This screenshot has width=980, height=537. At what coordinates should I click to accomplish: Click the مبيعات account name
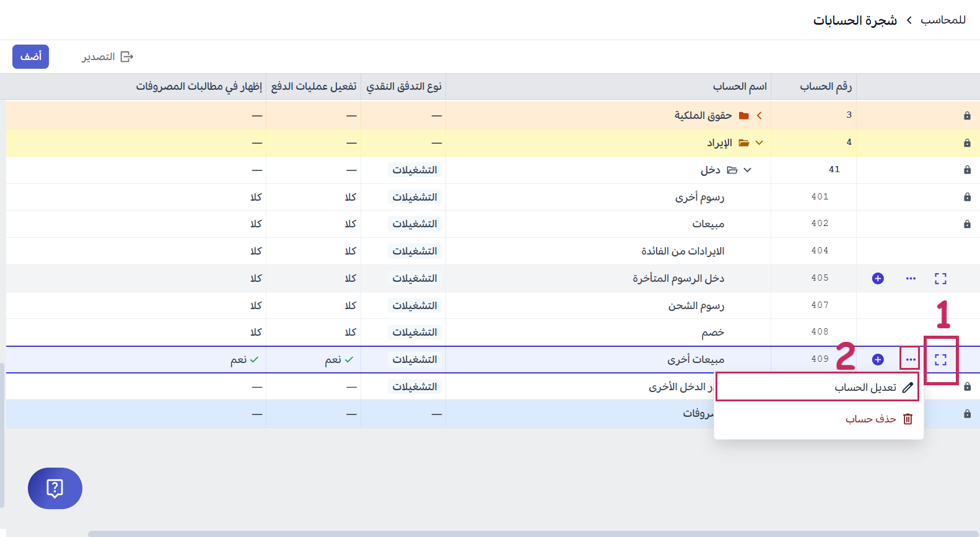click(x=708, y=224)
